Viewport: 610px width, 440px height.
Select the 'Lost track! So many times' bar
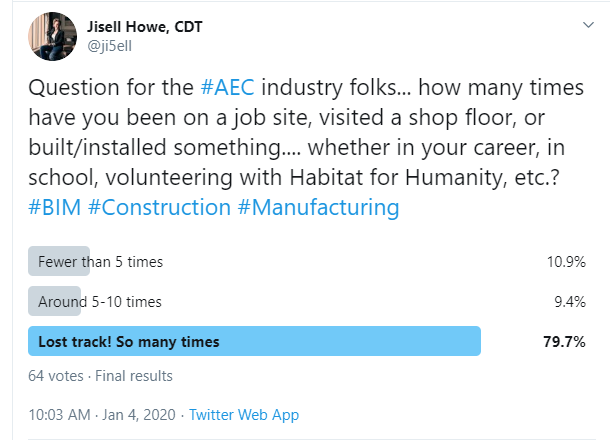tap(254, 341)
